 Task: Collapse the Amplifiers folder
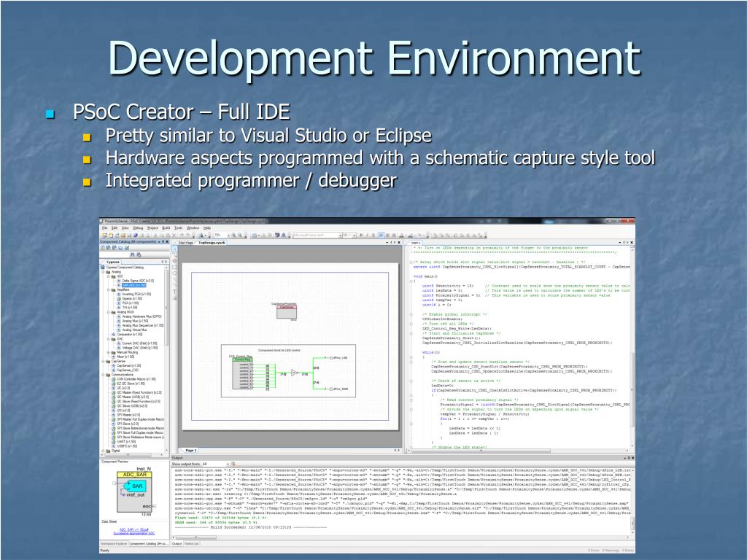109,289
